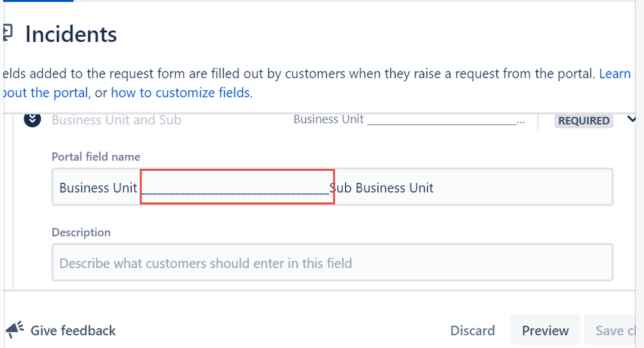The width and height of the screenshot is (644, 348).
Task: Click the truncated Business Unit display name text
Action: coord(409,119)
